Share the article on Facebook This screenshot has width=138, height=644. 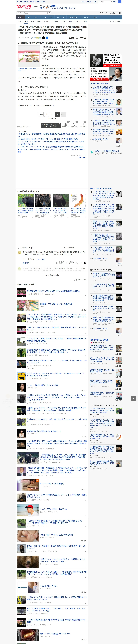pos(47,38)
